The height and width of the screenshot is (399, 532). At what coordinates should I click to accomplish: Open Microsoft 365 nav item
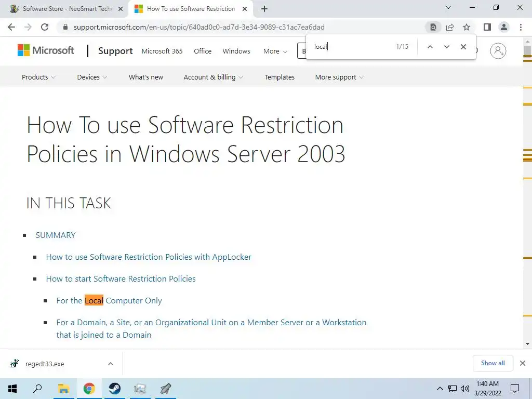[162, 51]
